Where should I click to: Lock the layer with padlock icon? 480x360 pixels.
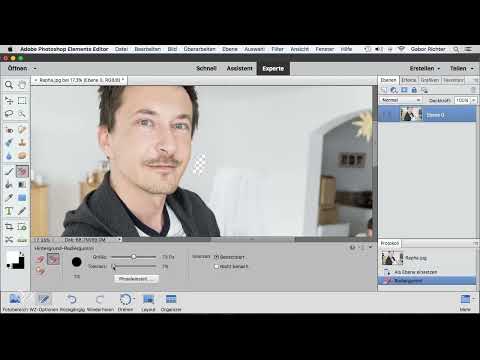click(x=414, y=90)
